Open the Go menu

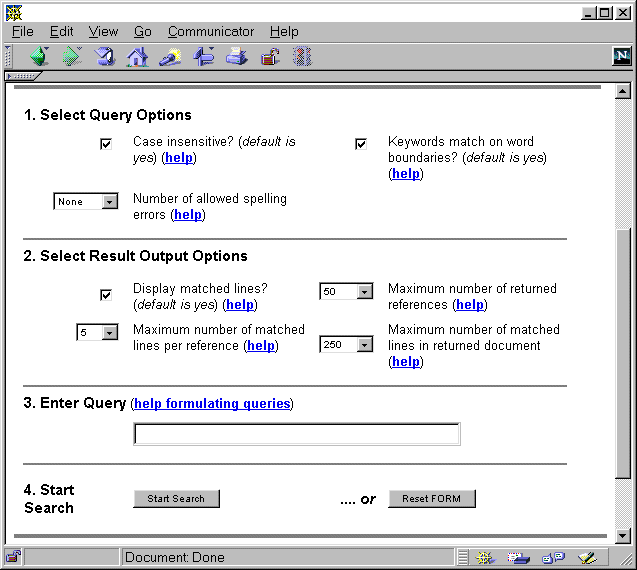point(142,32)
